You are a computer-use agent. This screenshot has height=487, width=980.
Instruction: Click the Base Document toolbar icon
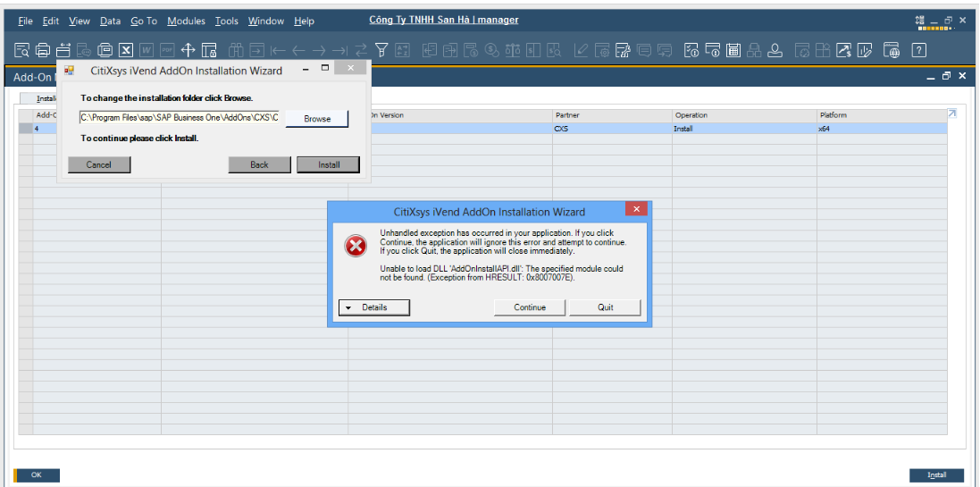(430, 50)
